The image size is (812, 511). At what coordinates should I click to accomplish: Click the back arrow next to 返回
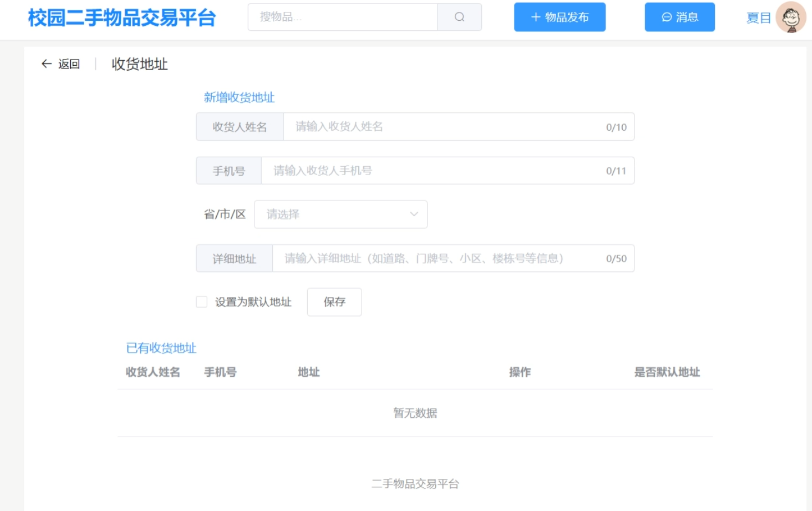45,63
